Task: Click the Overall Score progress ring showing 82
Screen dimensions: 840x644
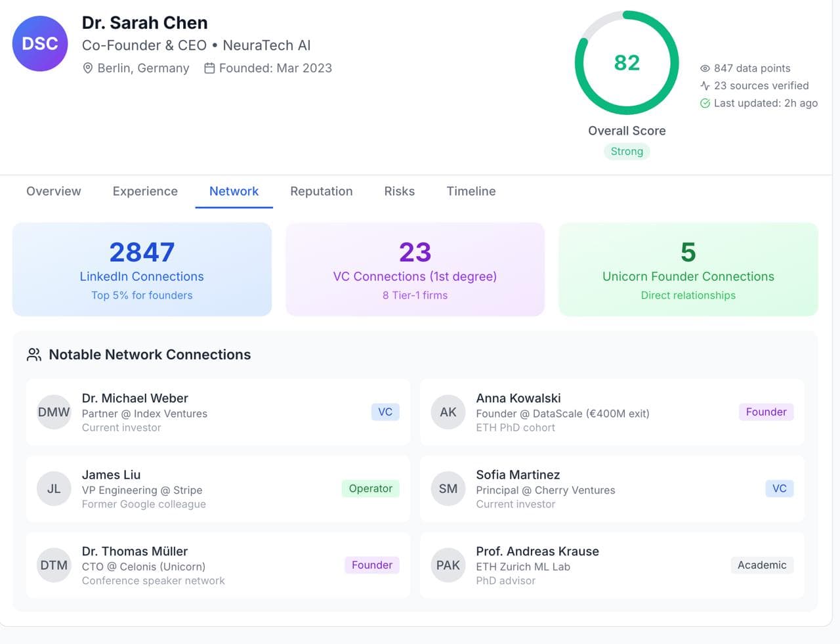Action: 627,62
